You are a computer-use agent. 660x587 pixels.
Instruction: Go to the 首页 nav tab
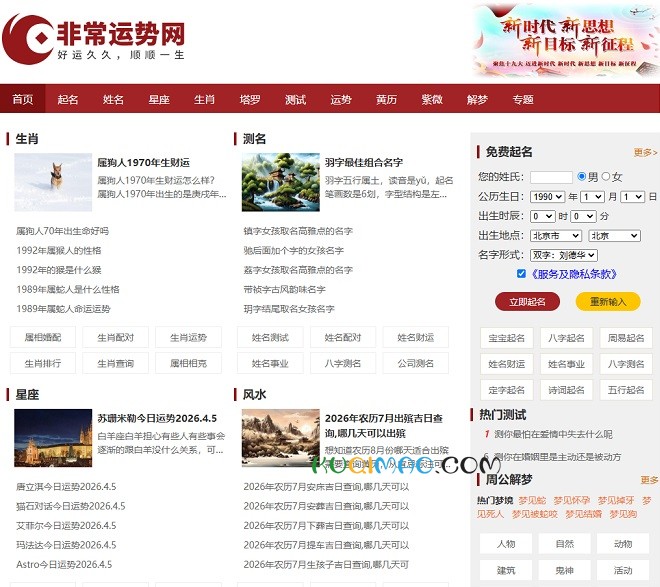tap(23, 99)
